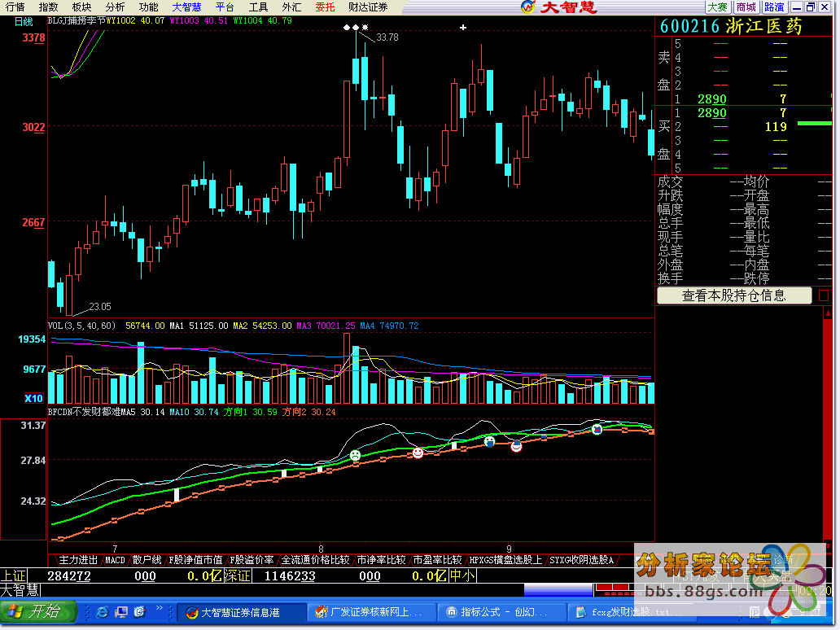Screen dimensions: 840x630
Task: Switch to MACD indicator tab
Action: pos(115,560)
